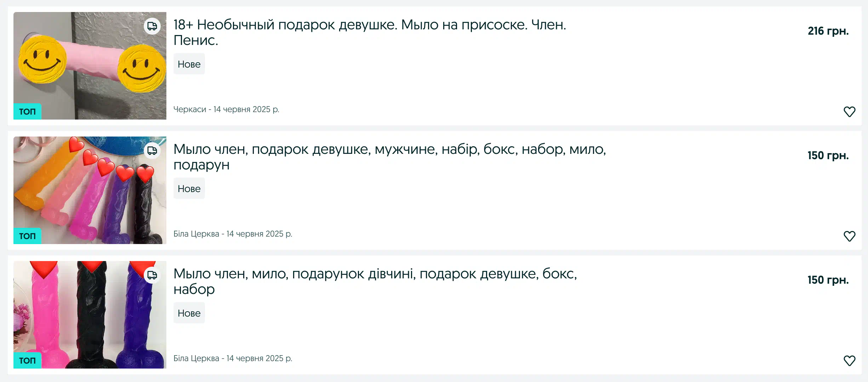This screenshot has height=382, width=868.
Task: Click delivery truck icon on third listing photo
Action: coord(152,275)
